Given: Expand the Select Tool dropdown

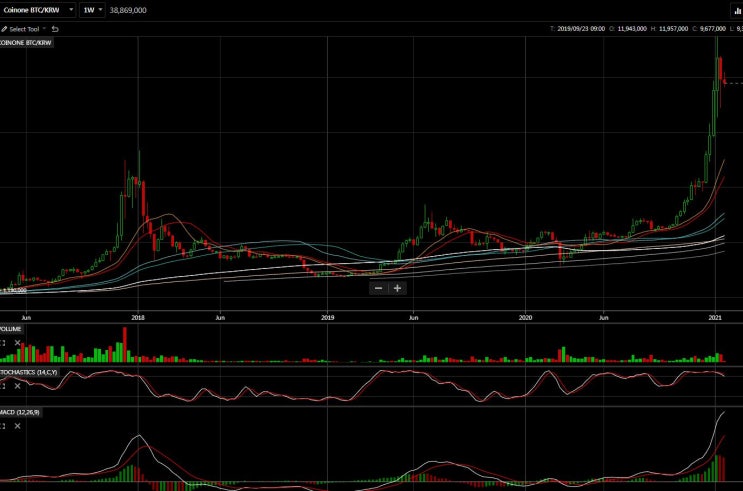Looking at the screenshot, I should click(24, 29).
